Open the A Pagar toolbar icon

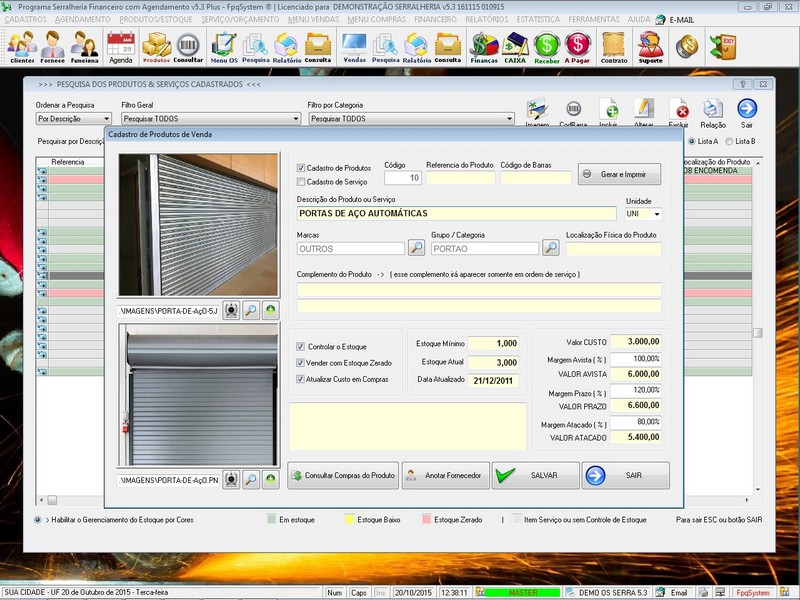click(x=577, y=46)
